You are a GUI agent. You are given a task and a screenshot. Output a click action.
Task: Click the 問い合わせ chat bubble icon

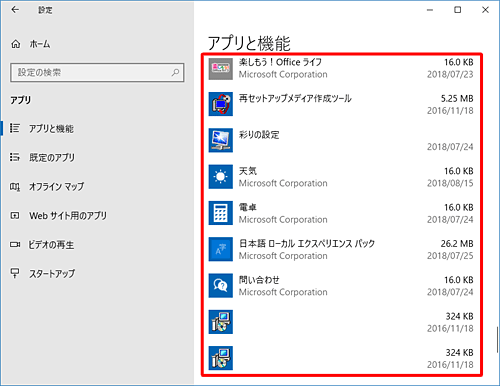[221, 286]
